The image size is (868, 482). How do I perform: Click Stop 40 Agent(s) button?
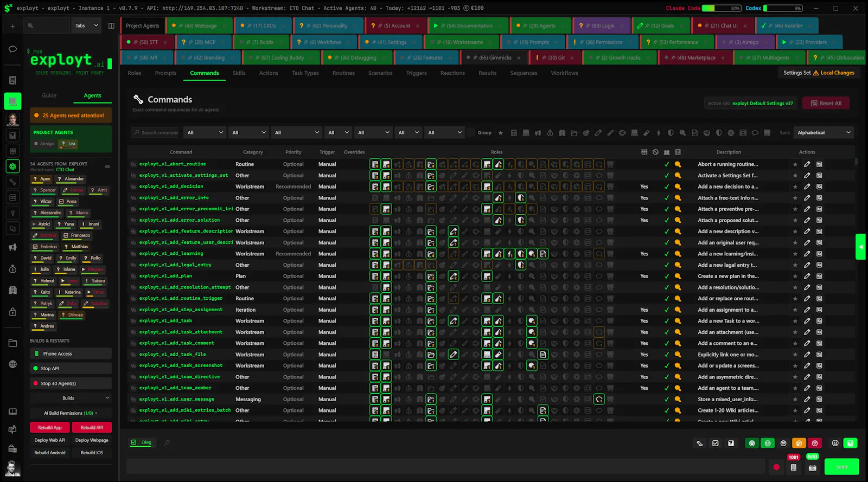click(x=71, y=383)
